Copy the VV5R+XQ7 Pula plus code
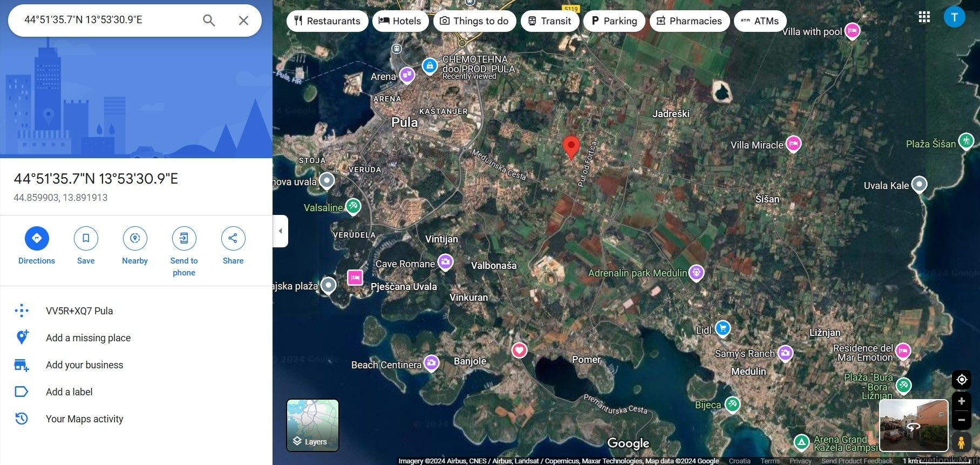The width and height of the screenshot is (980, 465). (79, 311)
